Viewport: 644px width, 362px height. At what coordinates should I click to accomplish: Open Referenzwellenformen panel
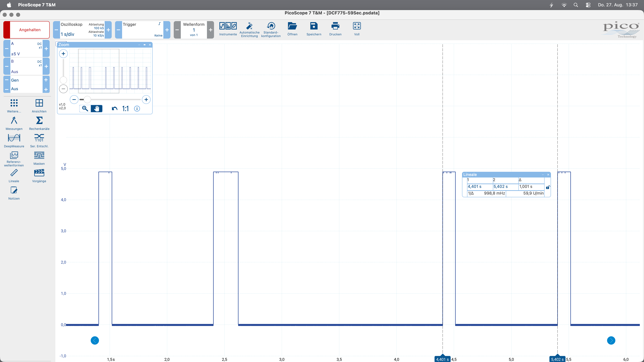tap(14, 159)
